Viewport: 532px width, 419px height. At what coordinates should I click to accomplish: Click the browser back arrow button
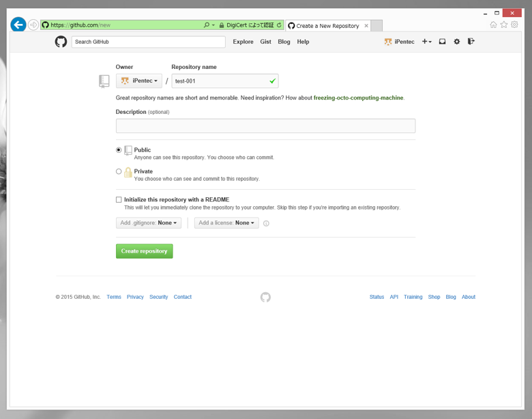click(18, 25)
